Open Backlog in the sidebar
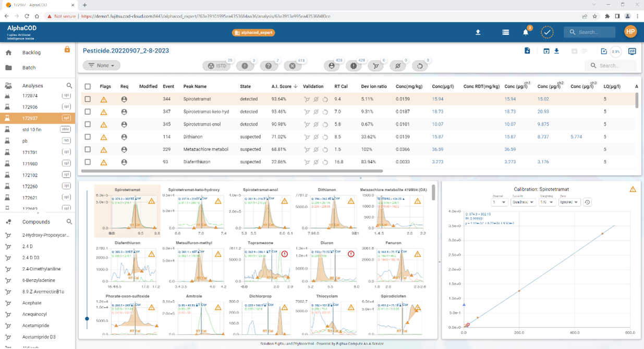644x349 pixels. (x=31, y=53)
